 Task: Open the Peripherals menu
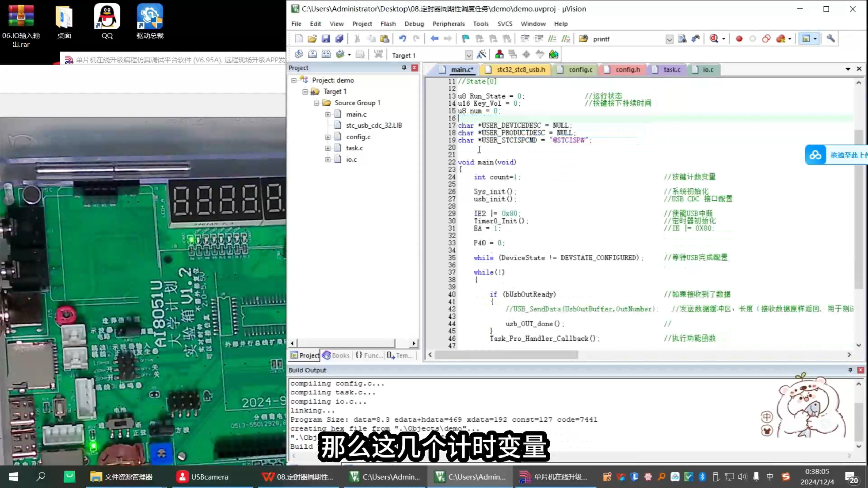[x=448, y=24]
